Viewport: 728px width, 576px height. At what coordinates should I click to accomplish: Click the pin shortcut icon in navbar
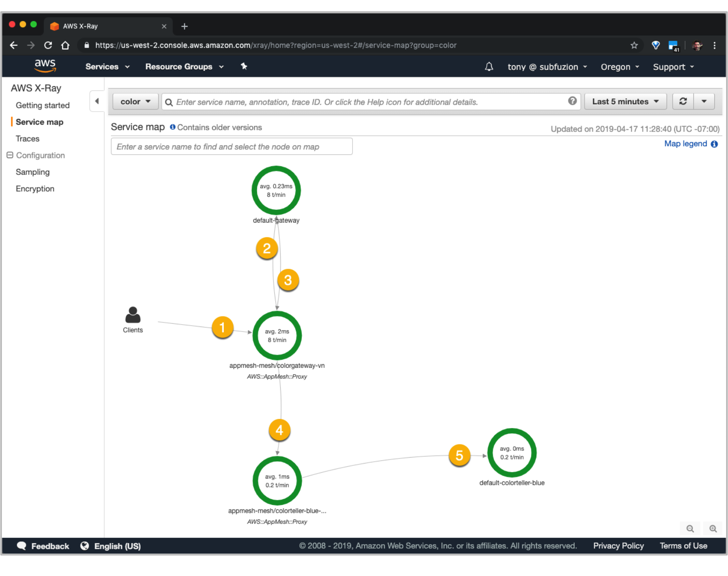[x=244, y=66]
